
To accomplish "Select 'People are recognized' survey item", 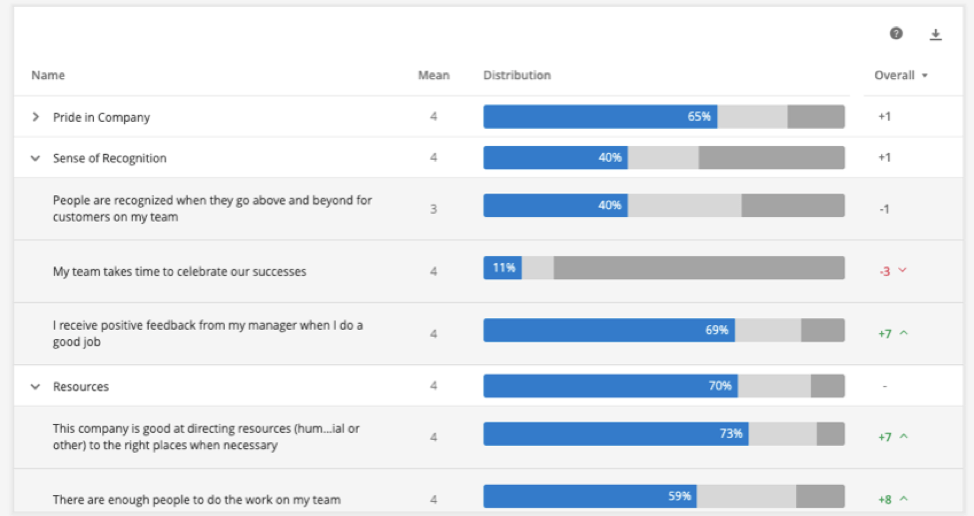I will point(212,208).
